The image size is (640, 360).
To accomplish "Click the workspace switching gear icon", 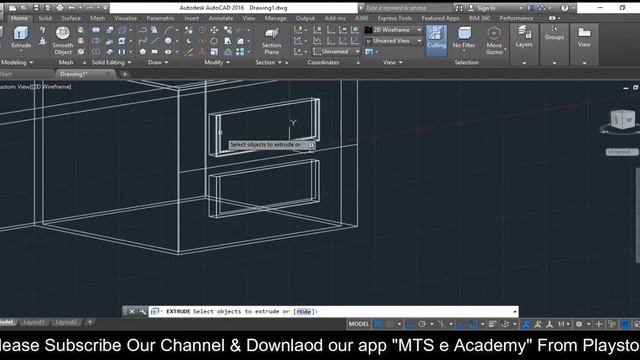I will (x=579, y=324).
